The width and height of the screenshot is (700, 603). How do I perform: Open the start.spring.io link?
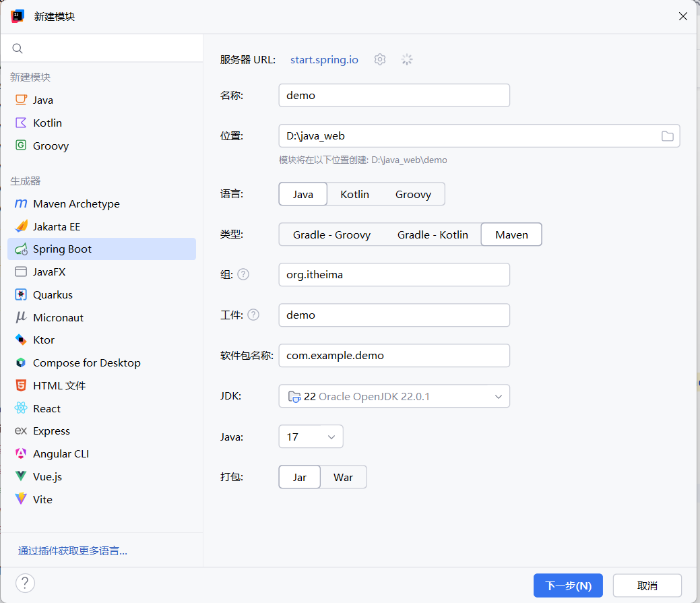tap(324, 60)
